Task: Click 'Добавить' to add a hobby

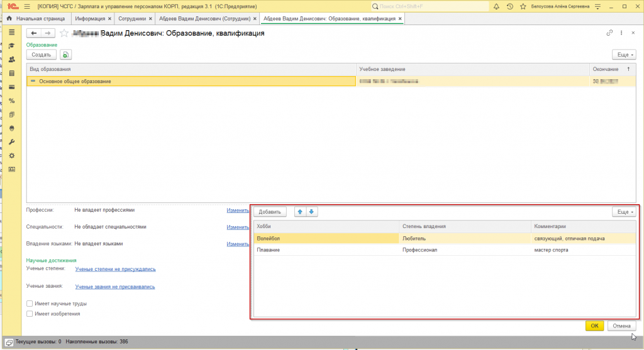Action: click(270, 212)
